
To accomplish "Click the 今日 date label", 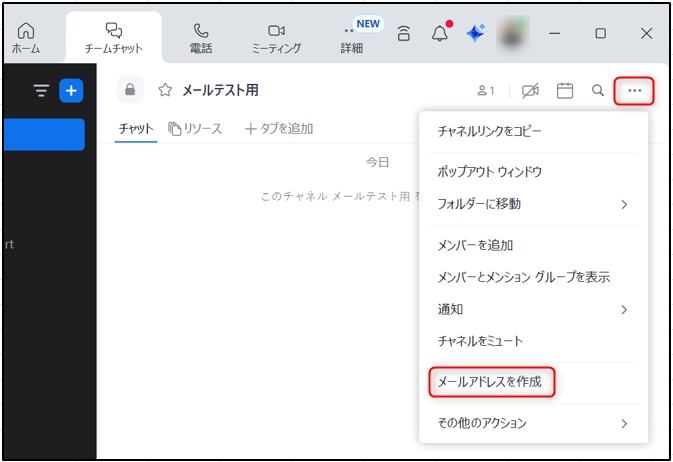I will pyautogui.click(x=377, y=162).
